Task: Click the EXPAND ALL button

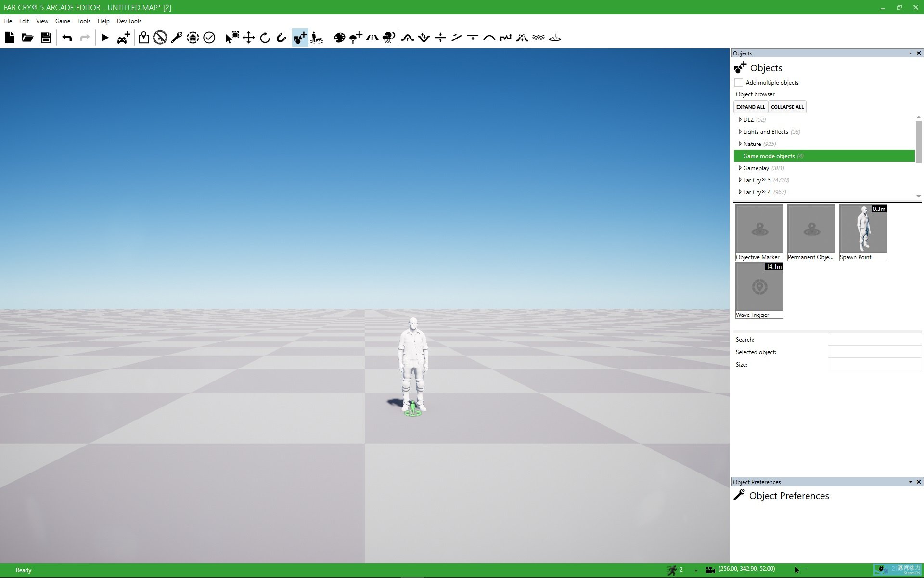Action: 750,107
